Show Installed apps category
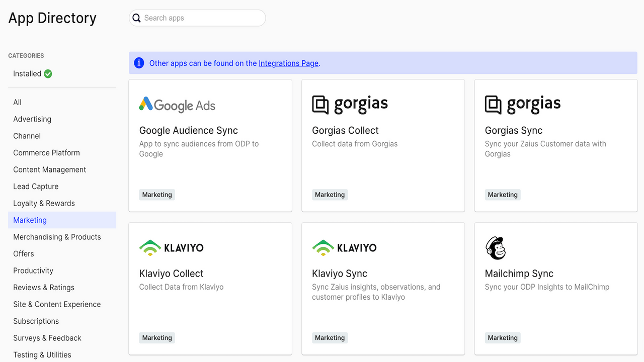The width and height of the screenshot is (644, 362). [x=33, y=74]
